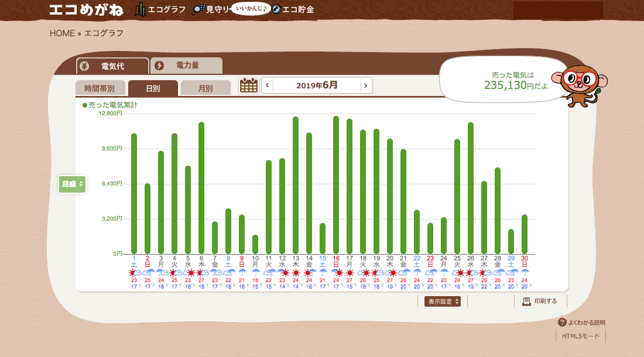
Task: Click the date label 16 日
Action: pos(336,262)
